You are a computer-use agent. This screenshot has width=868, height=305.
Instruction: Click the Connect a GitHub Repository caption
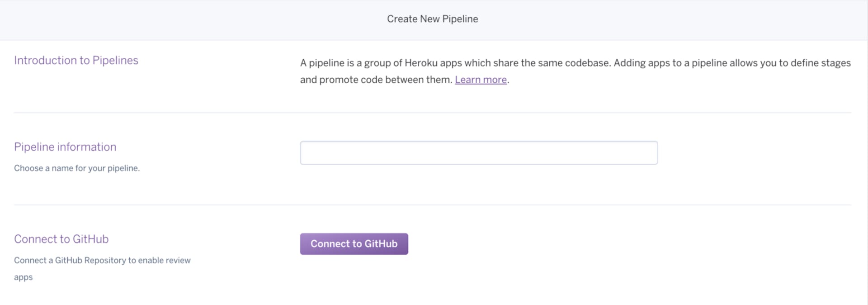coord(102,260)
